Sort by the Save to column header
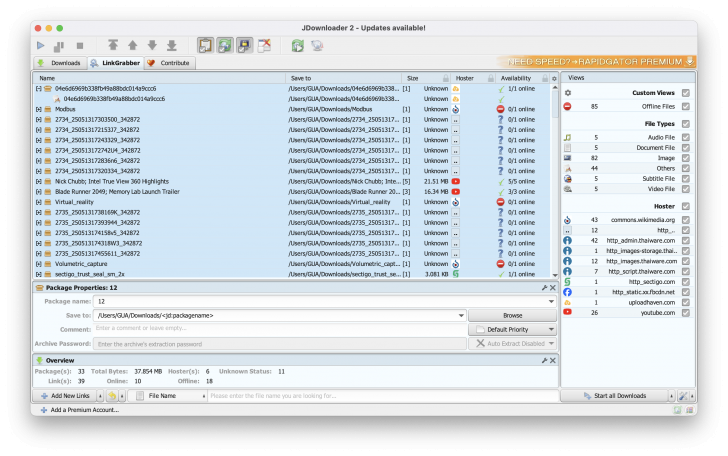 (x=344, y=78)
